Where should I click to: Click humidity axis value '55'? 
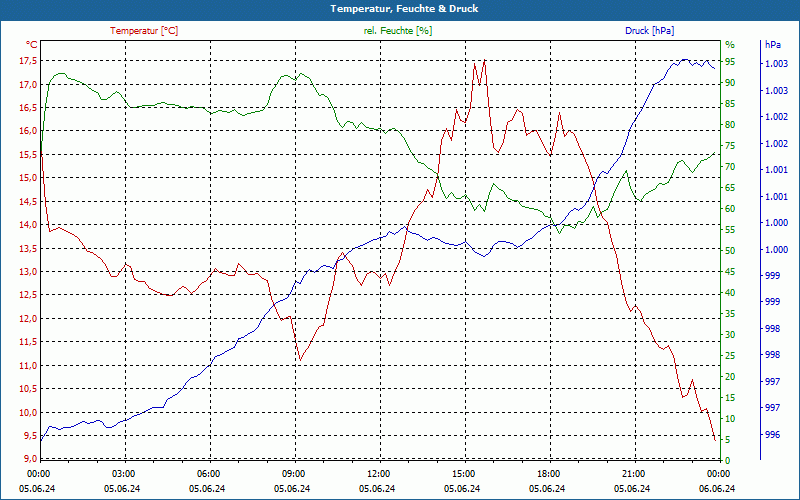[730, 230]
